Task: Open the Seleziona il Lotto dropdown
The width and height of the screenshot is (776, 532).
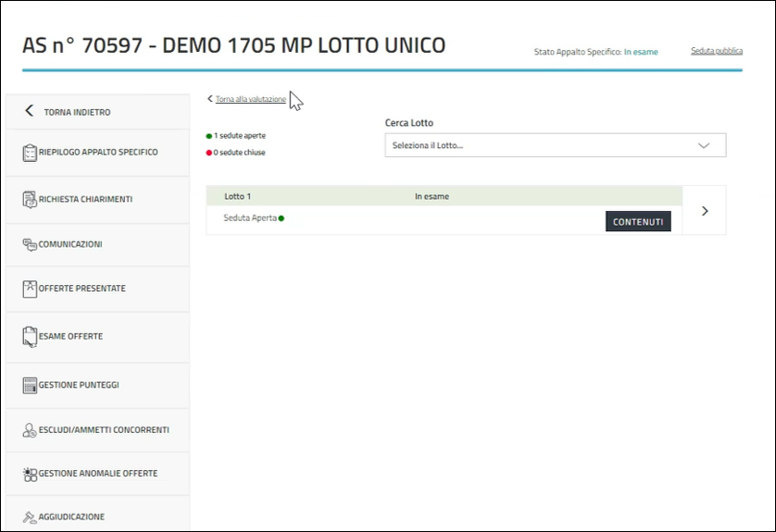Action: (x=555, y=145)
